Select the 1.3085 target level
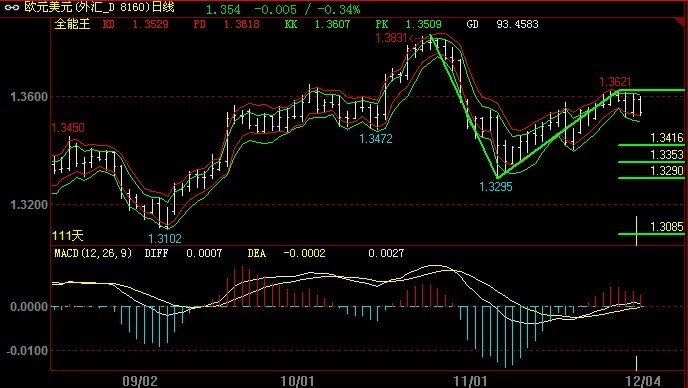The height and width of the screenshot is (388, 688). pos(666,227)
